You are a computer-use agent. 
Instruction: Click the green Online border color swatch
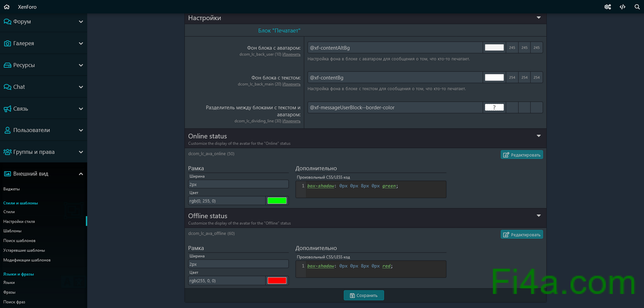(x=277, y=200)
